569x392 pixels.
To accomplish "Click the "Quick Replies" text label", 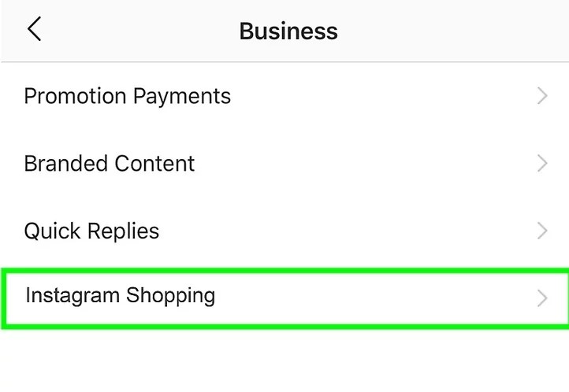I will [91, 231].
